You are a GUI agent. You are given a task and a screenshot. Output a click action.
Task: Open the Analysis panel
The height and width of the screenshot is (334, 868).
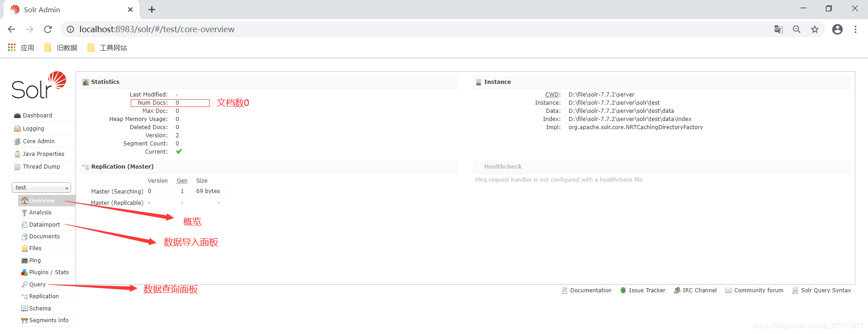click(40, 213)
